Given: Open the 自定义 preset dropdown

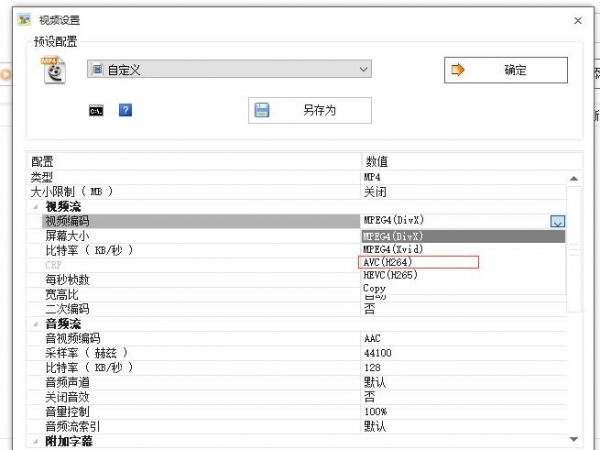Looking at the screenshot, I should click(229, 69).
